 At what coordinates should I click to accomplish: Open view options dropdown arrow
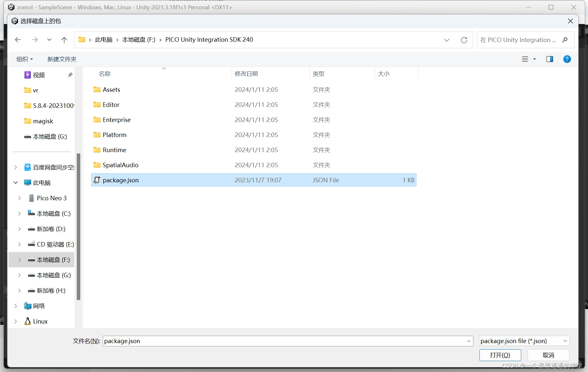[535, 59]
